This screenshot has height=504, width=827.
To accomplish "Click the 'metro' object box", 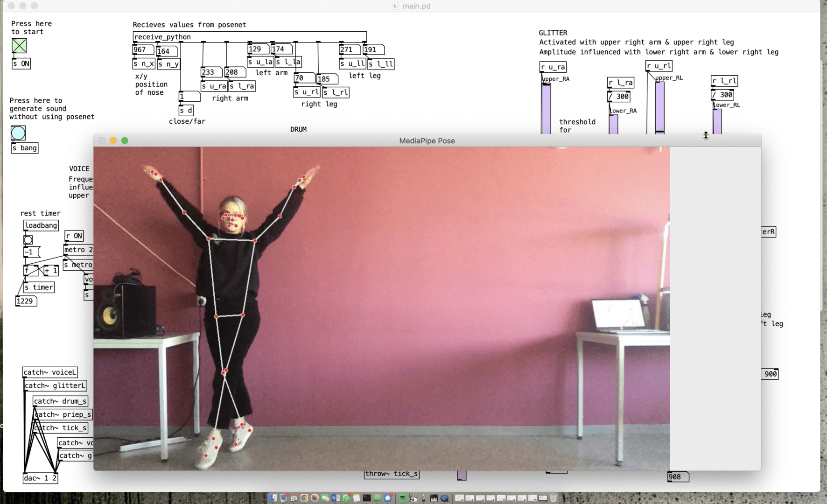I will (x=78, y=250).
